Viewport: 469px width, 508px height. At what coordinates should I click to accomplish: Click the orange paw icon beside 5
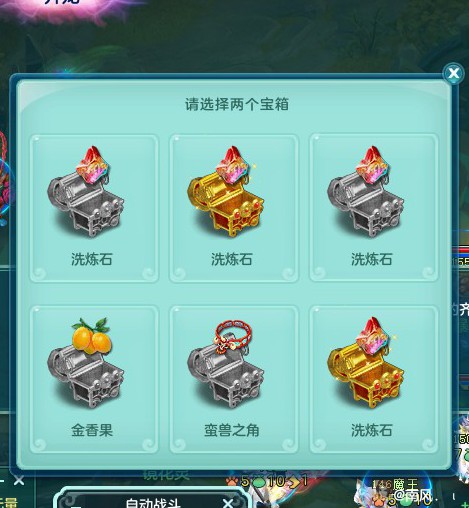click(x=232, y=481)
